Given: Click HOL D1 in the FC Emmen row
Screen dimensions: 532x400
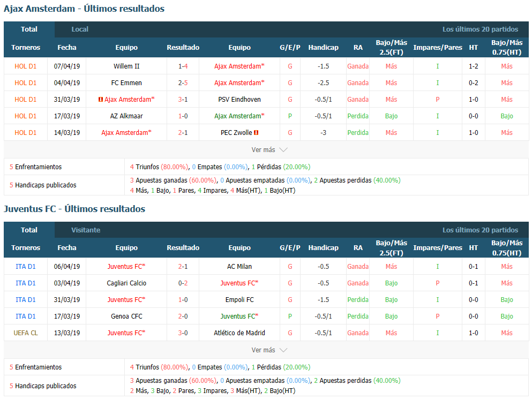Looking at the screenshot, I should pos(25,82).
